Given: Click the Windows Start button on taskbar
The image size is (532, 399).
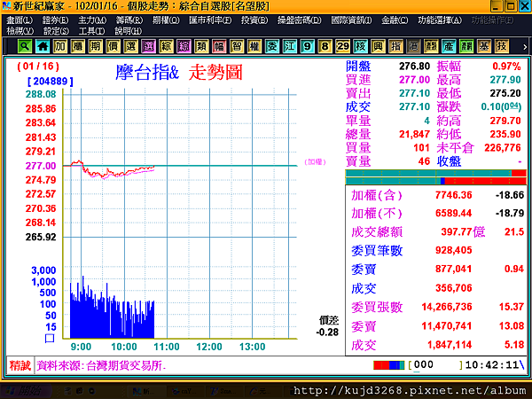Looking at the screenshot, I should [x=27, y=391].
